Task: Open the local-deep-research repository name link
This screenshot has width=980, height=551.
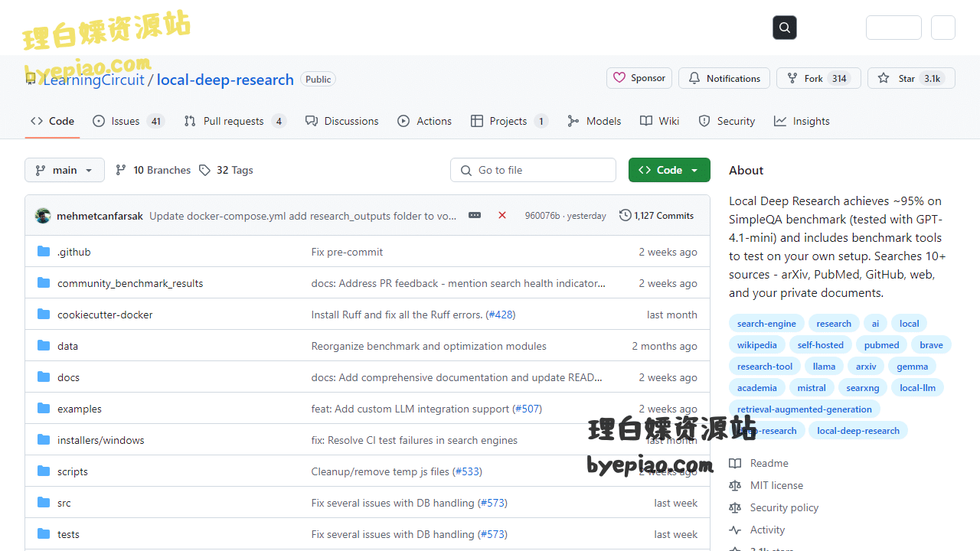Action: tap(225, 80)
